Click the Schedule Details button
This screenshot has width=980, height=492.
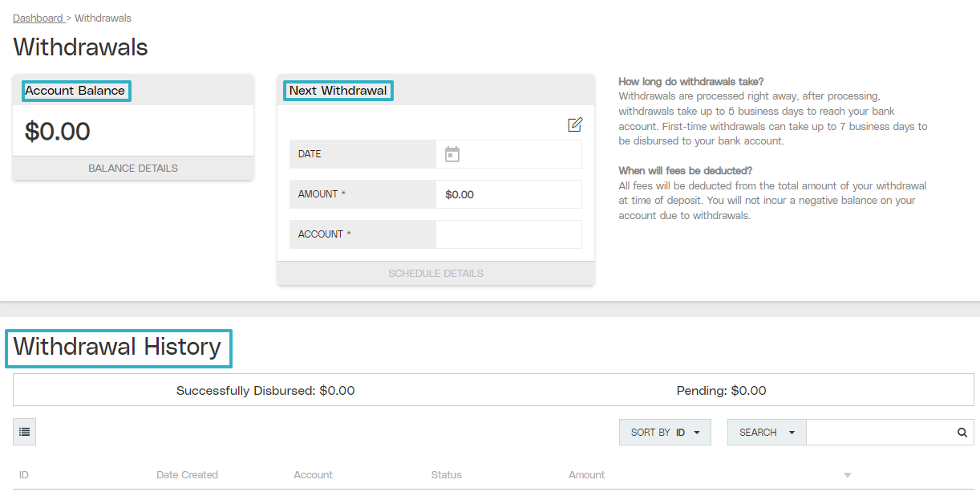click(435, 273)
